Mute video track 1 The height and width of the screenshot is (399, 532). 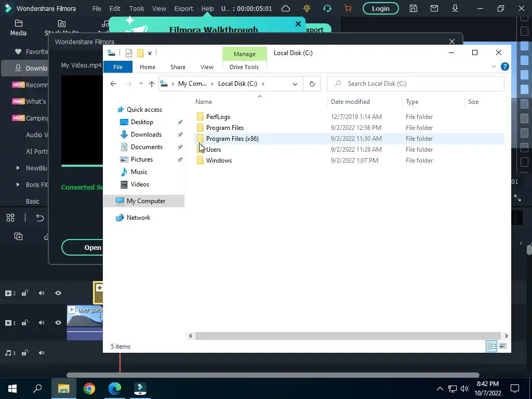pyautogui.click(x=42, y=323)
